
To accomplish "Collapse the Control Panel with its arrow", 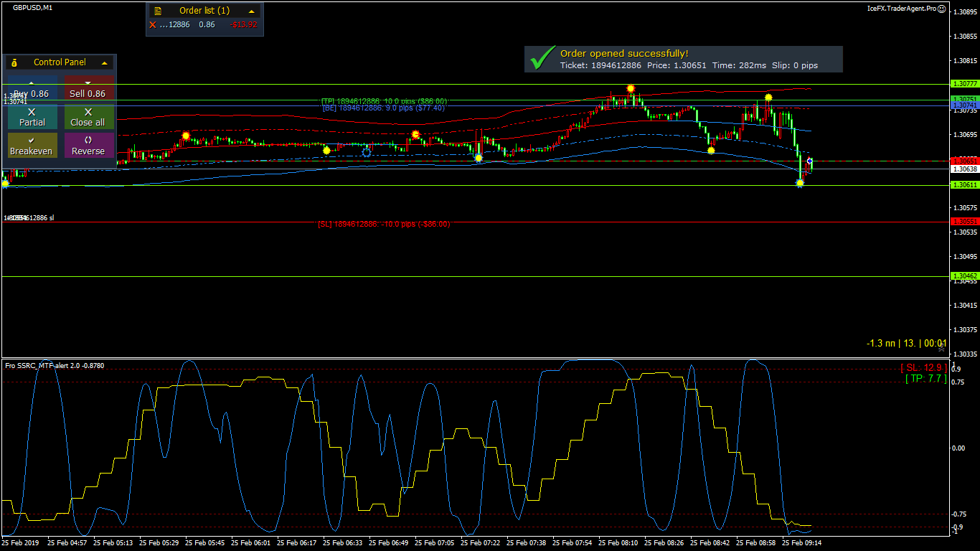I will click(105, 62).
